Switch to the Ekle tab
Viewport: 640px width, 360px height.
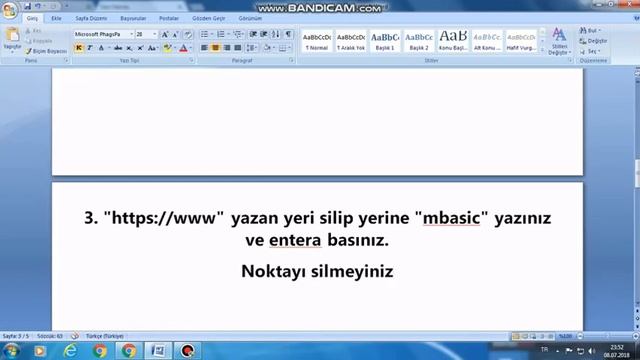[56, 18]
